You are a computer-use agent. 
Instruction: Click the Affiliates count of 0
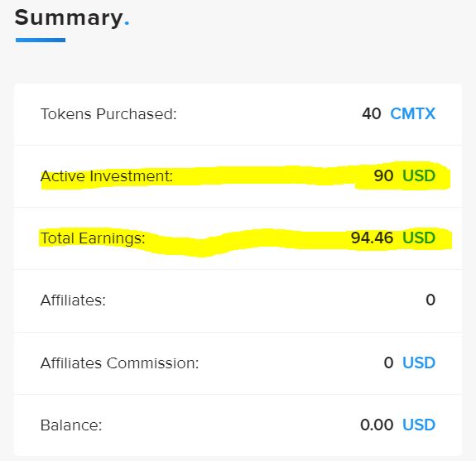[430, 300]
